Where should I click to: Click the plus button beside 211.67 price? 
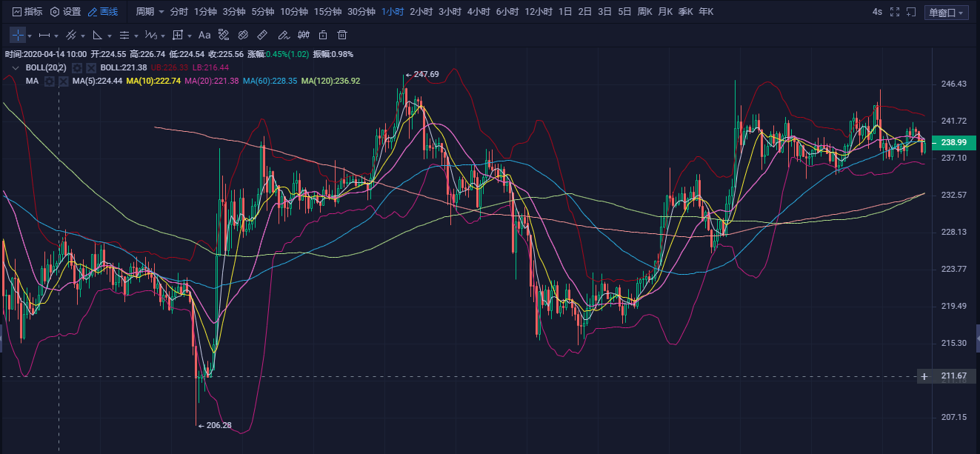click(x=924, y=376)
